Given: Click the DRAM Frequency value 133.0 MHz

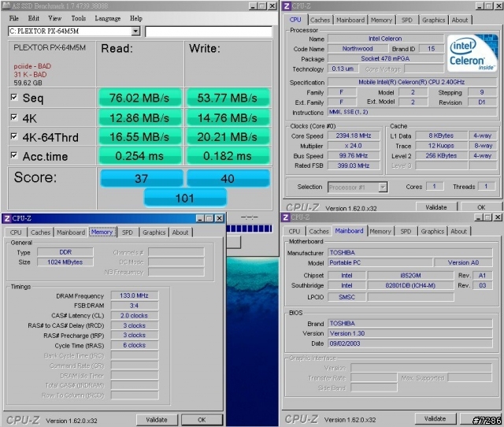Looking at the screenshot, I should pos(135,295).
